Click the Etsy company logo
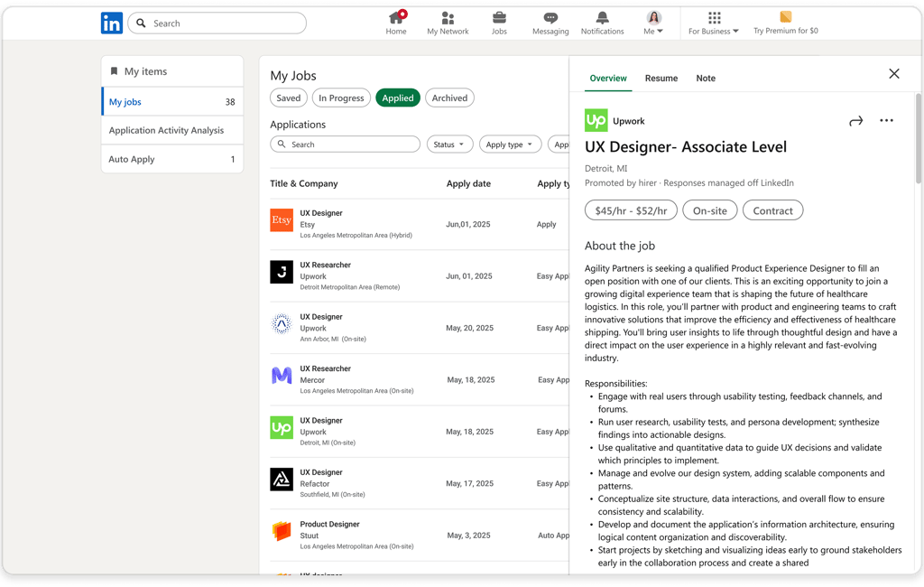Viewport: 924px width, 587px height. (x=282, y=220)
